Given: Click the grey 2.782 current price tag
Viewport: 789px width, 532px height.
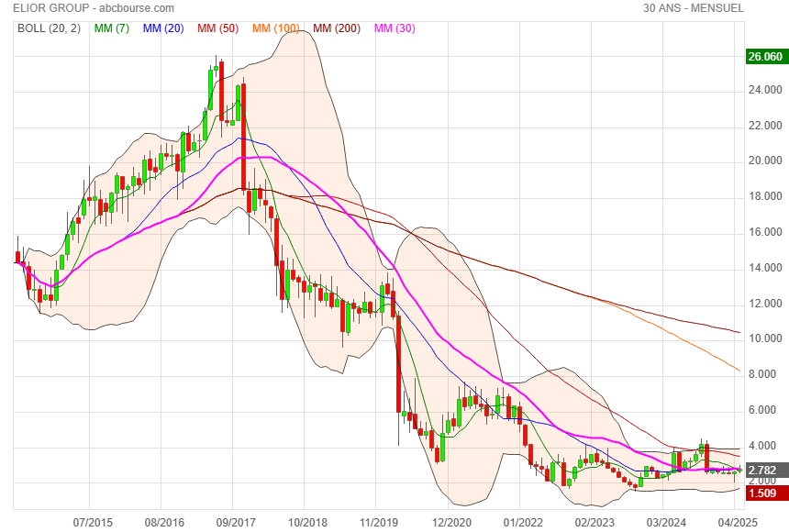Looking at the screenshot, I should [x=766, y=471].
